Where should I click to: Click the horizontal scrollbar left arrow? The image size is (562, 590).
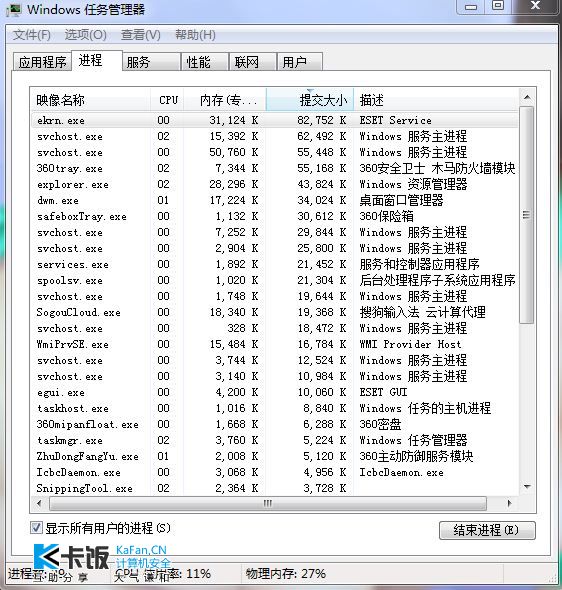pos(39,503)
